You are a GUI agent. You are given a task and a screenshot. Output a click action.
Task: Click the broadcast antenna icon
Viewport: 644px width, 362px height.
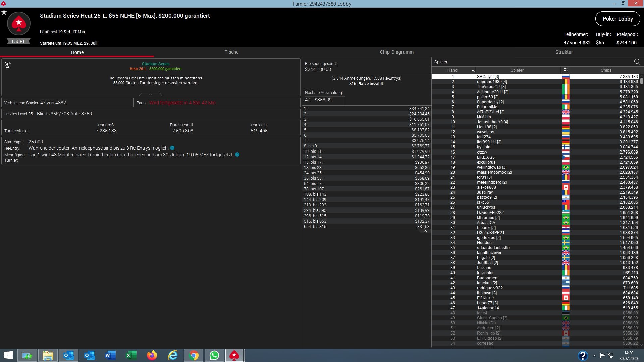click(x=8, y=65)
